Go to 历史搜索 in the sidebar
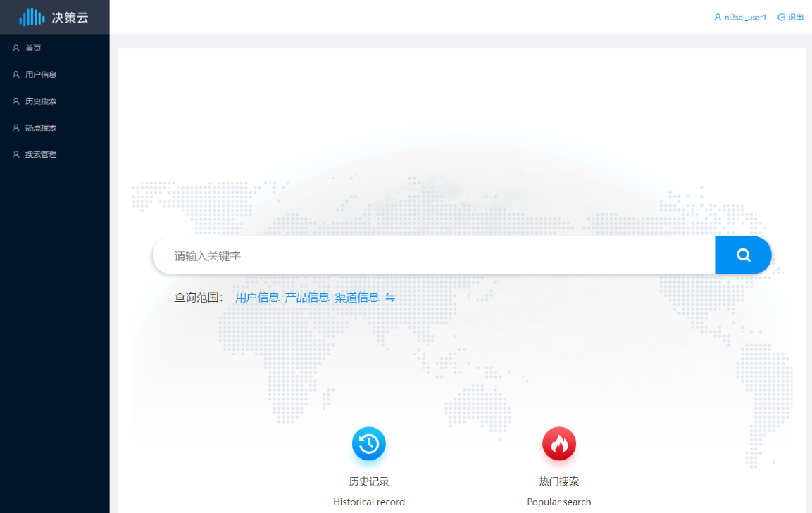Screen dimensions: 812x513 (x=41, y=101)
